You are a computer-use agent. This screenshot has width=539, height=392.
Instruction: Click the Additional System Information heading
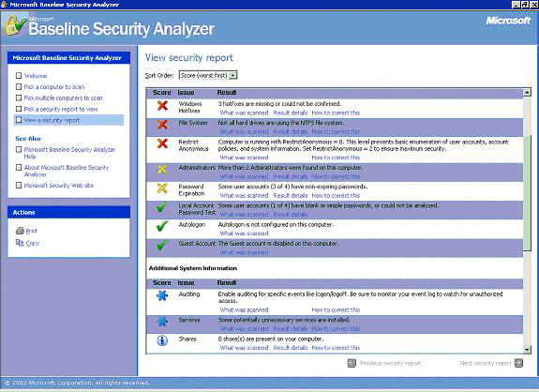pyautogui.click(x=193, y=268)
